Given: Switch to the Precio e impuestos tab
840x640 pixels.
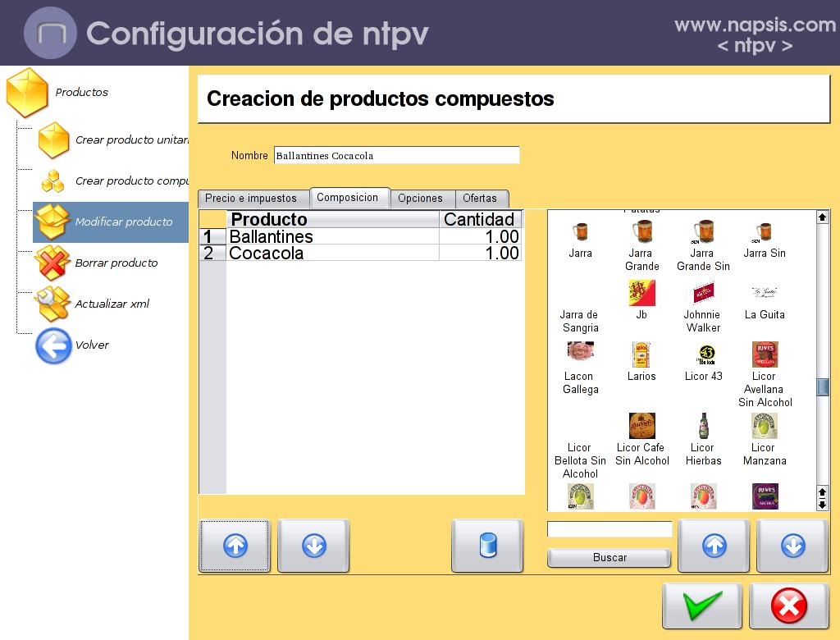Looking at the screenshot, I should (251, 199).
